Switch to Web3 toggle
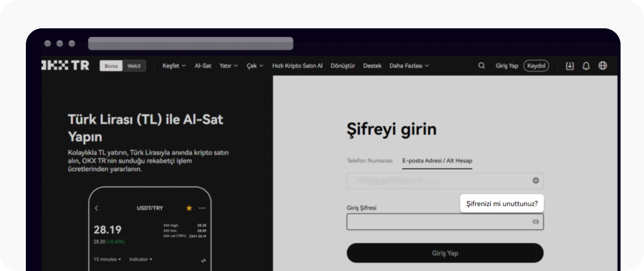Image resolution: width=644 pixels, height=271 pixels. [x=134, y=66]
